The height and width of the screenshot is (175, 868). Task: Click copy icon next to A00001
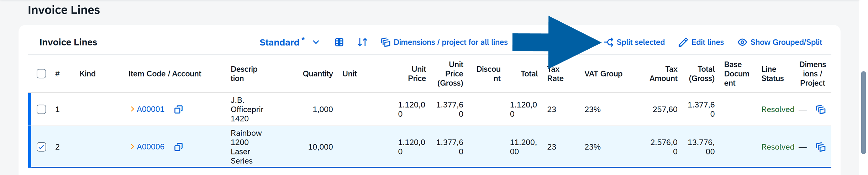point(179,109)
